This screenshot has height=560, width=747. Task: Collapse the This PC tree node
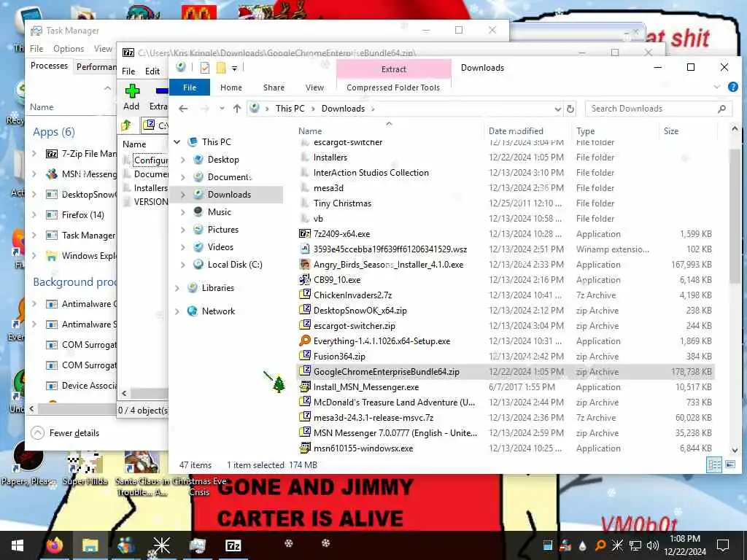(177, 142)
